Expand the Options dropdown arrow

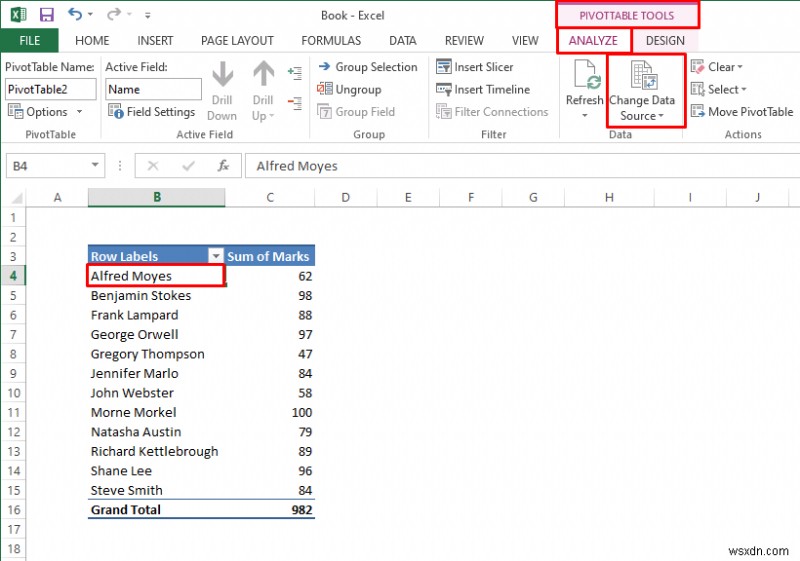(x=80, y=112)
